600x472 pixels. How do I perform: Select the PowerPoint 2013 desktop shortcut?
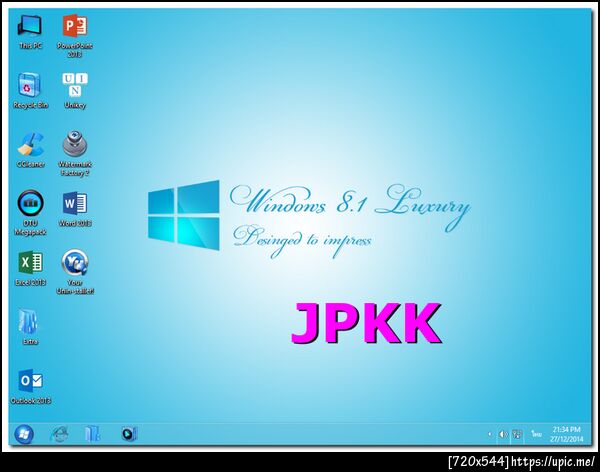click(x=75, y=35)
